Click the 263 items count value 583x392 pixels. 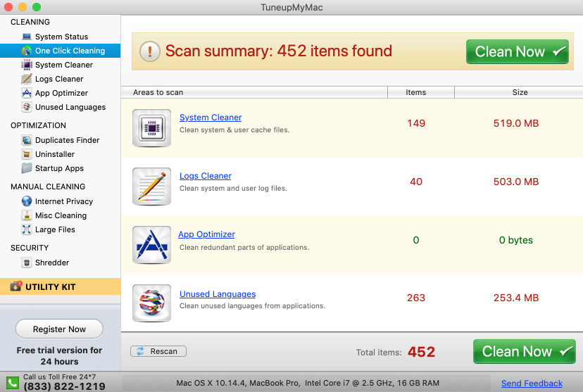point(416,298)
